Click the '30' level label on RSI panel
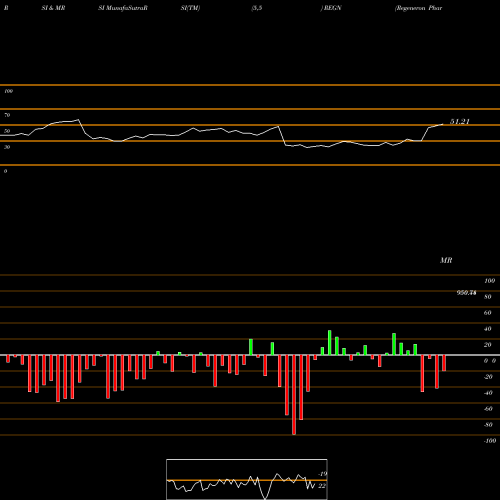The width and height of the screenshot is (500, 500). pyautogui.click(x=7, y=147)
